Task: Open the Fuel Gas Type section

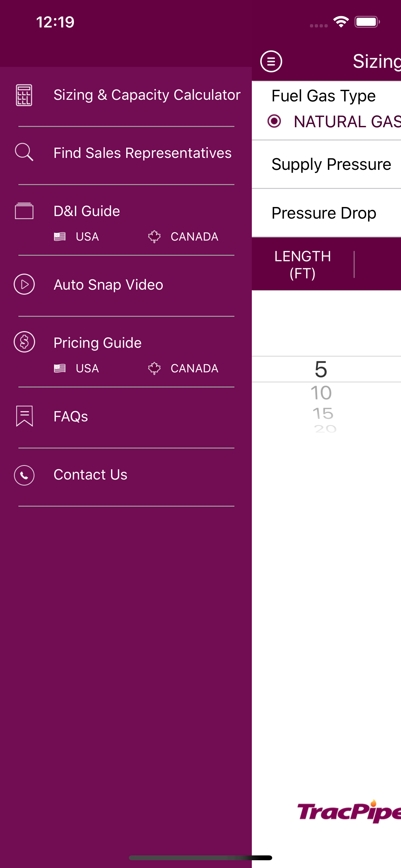Action: click(x=324, y=95)
